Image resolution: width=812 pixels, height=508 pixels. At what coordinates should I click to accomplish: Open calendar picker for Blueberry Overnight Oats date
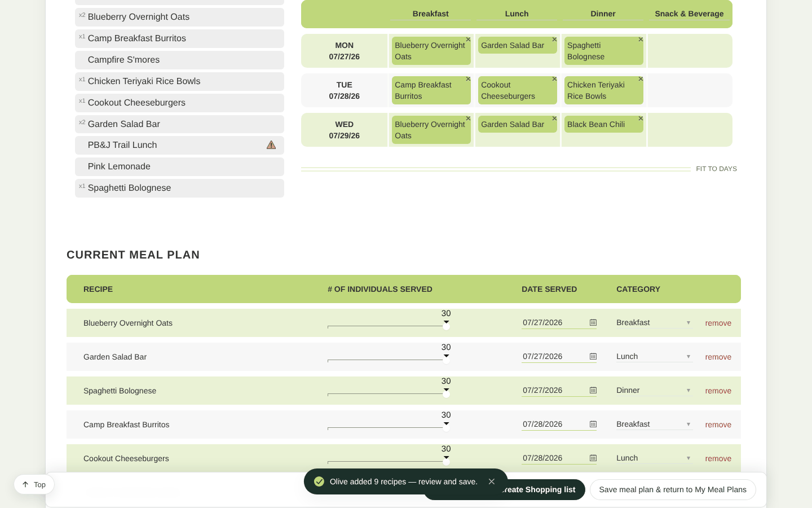pos(593,322)
